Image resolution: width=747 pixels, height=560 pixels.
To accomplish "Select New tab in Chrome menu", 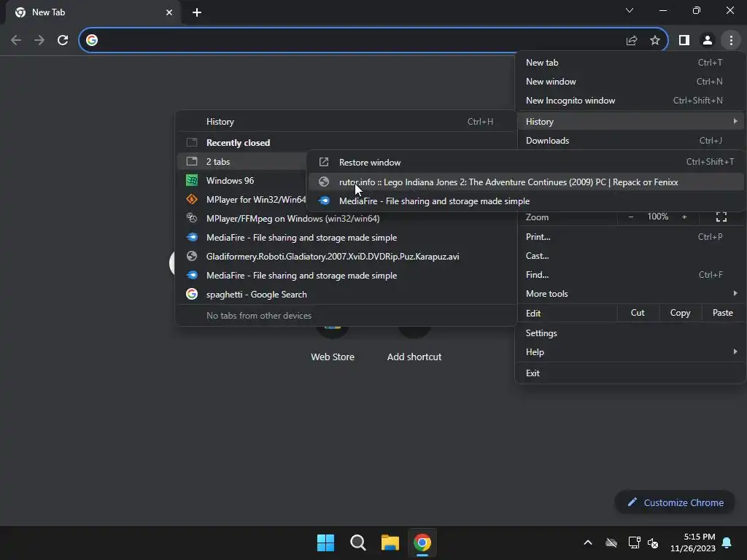I will 630,63.
